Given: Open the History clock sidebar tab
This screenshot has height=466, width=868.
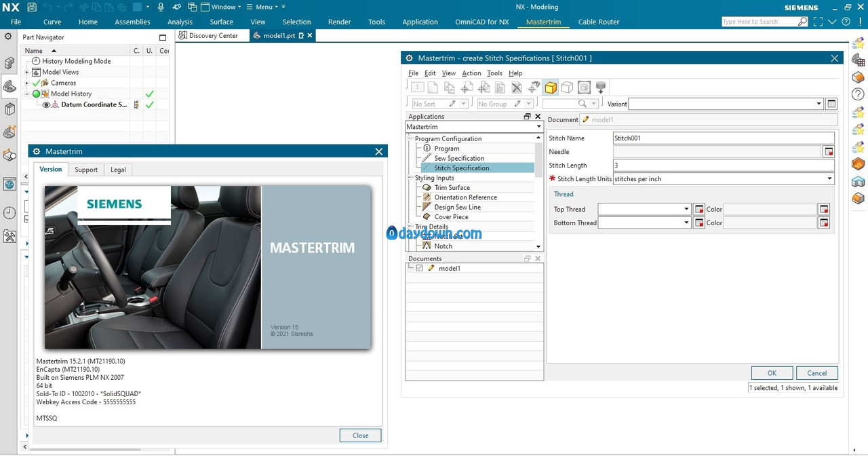Looking at the screenshot, I should point(9,213).
